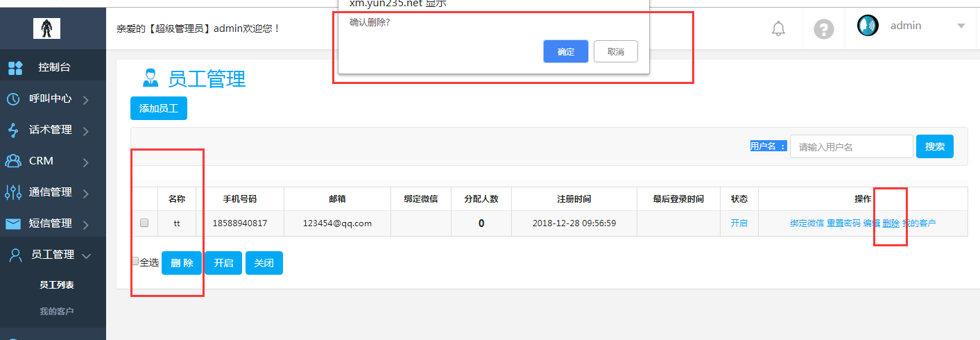
Task: Open help via question mark icon
Action: coord(823,29)
